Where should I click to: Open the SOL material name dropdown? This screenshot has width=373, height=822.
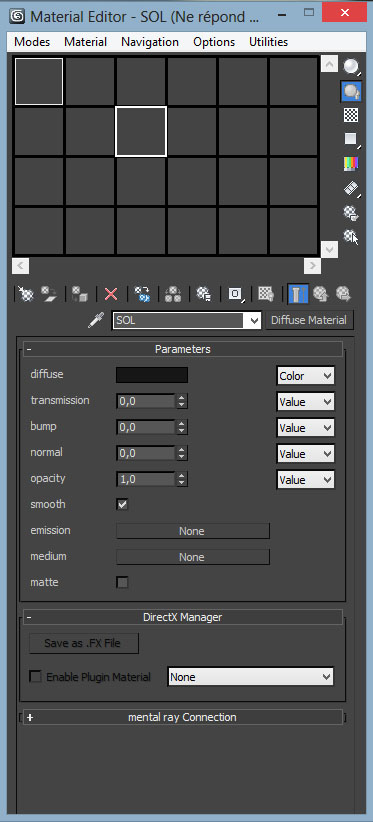click(x=255, y=320)
